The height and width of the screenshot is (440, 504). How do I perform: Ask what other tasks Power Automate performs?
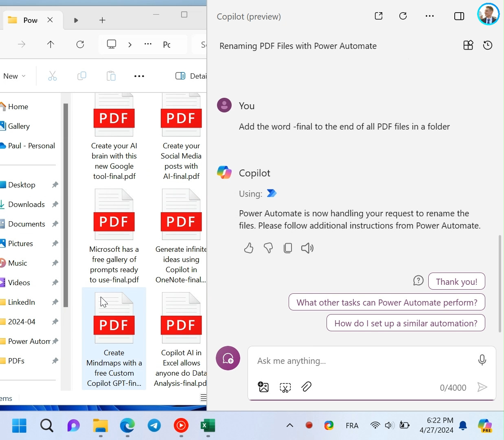[x=387, y=302]
